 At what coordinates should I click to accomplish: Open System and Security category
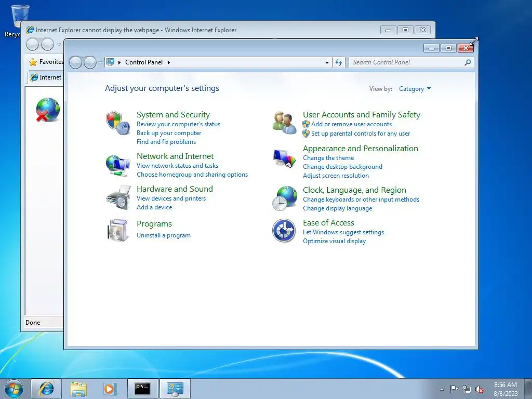coord(173,115)
